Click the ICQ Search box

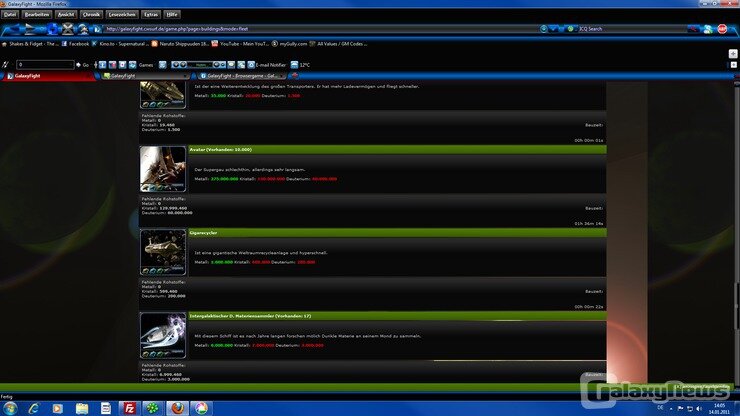point(630,29)
